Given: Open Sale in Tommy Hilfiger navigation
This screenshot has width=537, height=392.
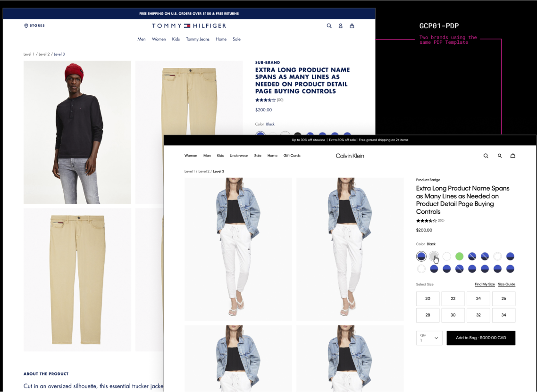Looking at the screenshot, I should point(236,39).
